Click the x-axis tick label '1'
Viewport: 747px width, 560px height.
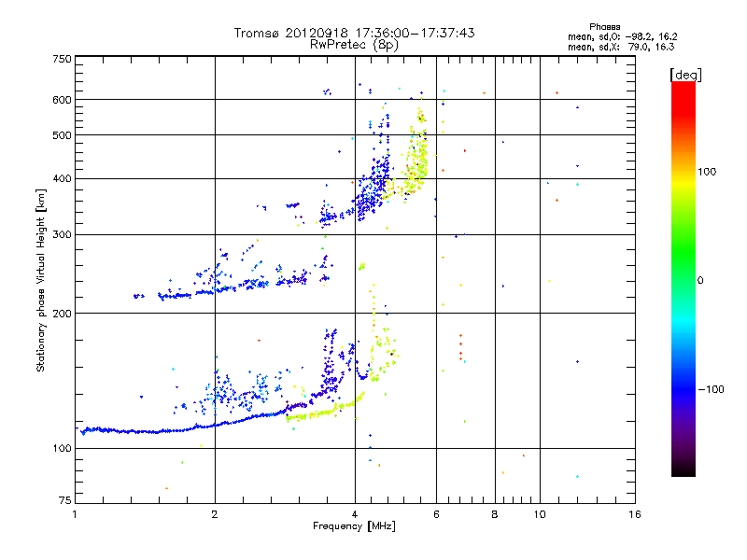[75, 514]
